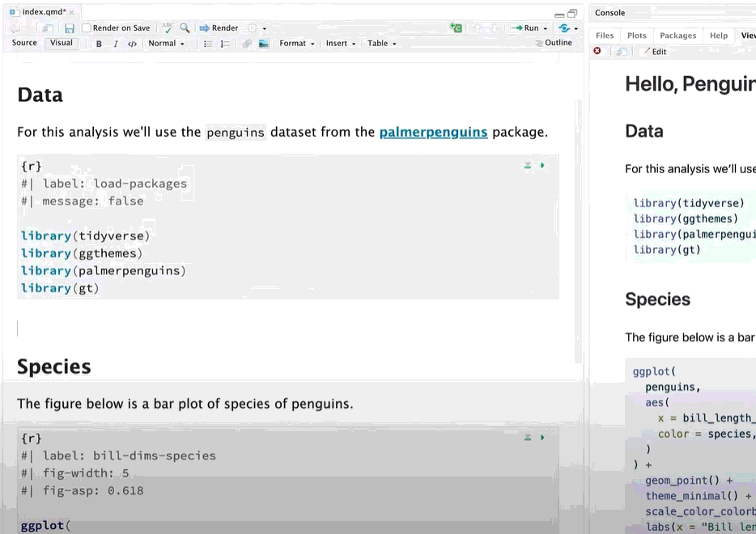Follow the palmerpenguins link
Image resolution: width=756 pixels, height=534 pixels.
(433, 132)
